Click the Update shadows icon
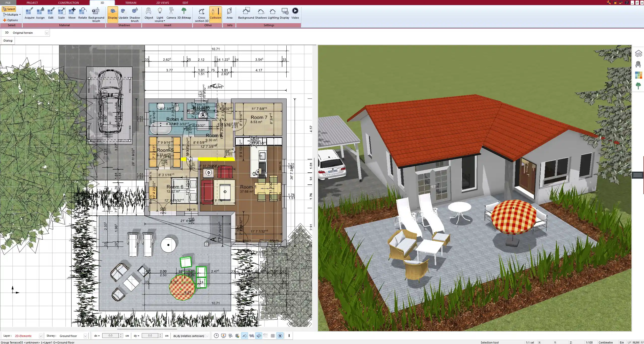 pyautogui.click(x=123, y=13)
